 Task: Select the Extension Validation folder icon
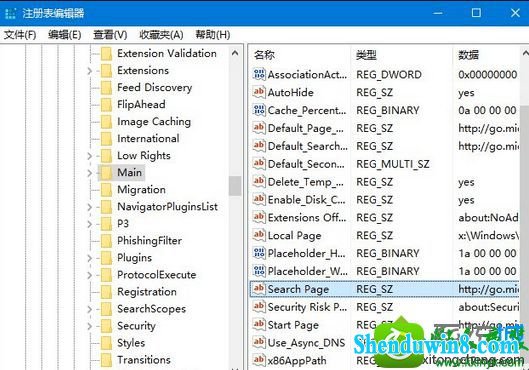click(107, 54)
